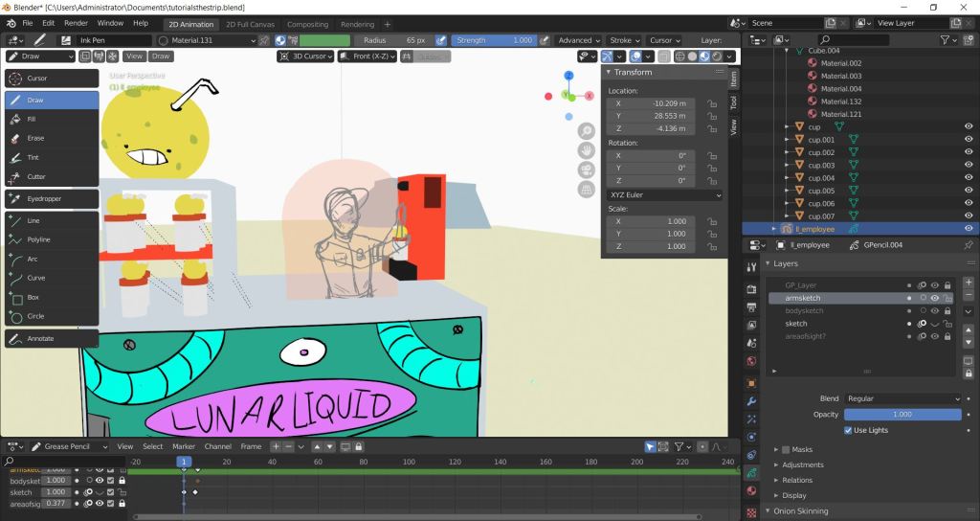The height and width of the screenshot is (521, 980).
Task: Uncheck the Use Lights checkbox
Action: (848, 430)
